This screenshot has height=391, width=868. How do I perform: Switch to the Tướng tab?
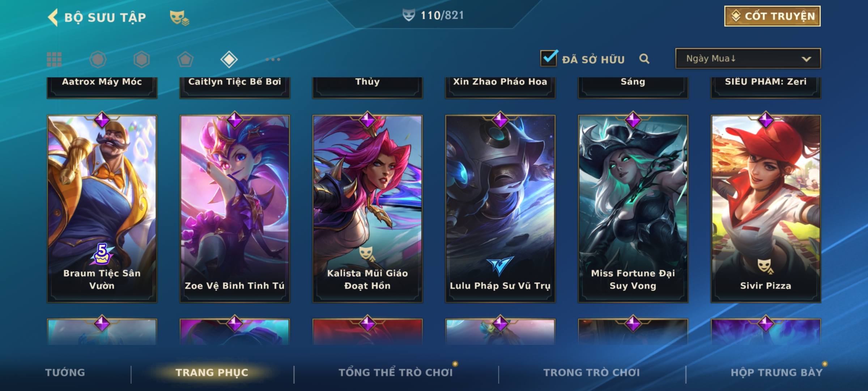[x=65, y=373]
